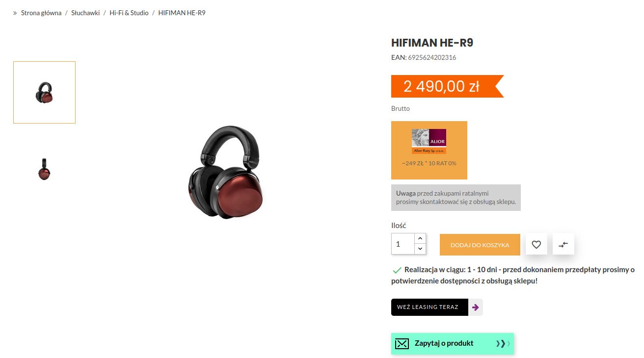Click Dodaj do koszyka button
The image size is (644, 358).
480,245
